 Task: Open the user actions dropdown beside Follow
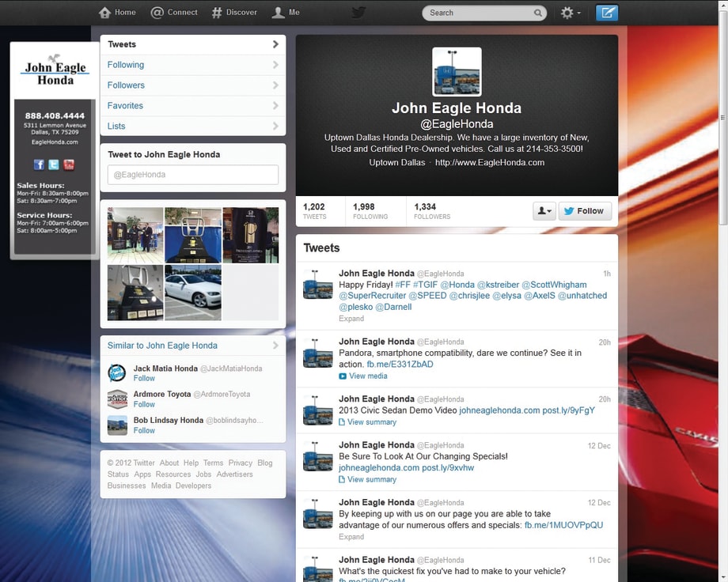point(544,211)
